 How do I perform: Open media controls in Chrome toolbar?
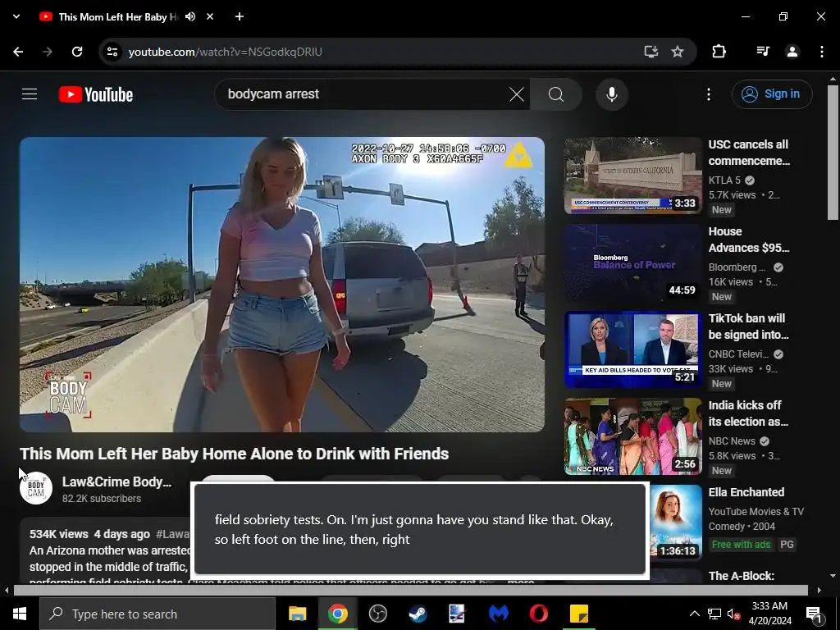(763, 52)
